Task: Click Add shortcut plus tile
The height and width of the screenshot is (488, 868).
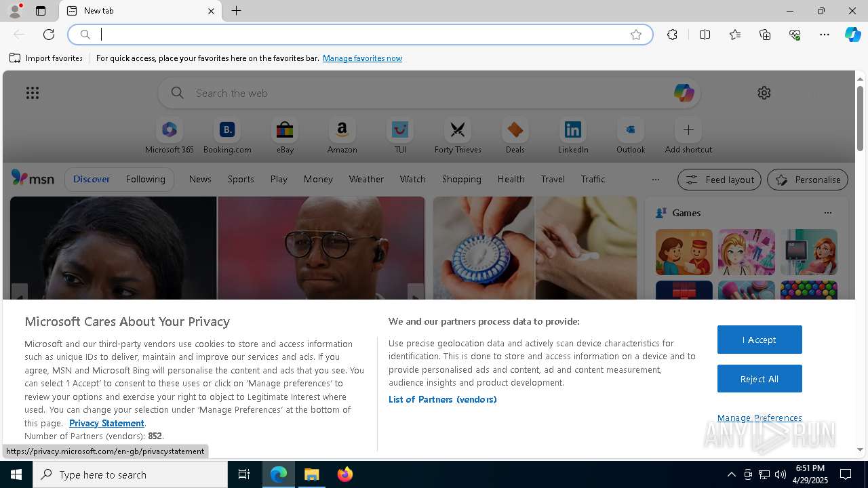Action: click(688, 136)
